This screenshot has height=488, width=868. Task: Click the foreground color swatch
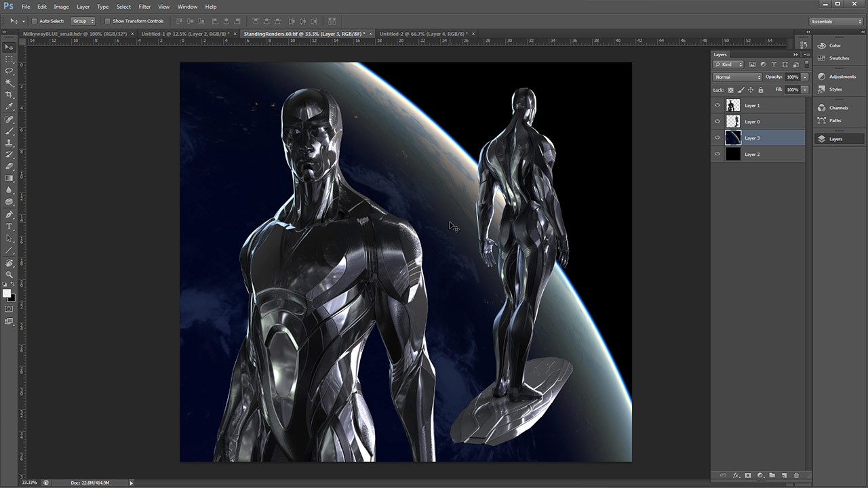pyautogui.click(x=7, y=293)
